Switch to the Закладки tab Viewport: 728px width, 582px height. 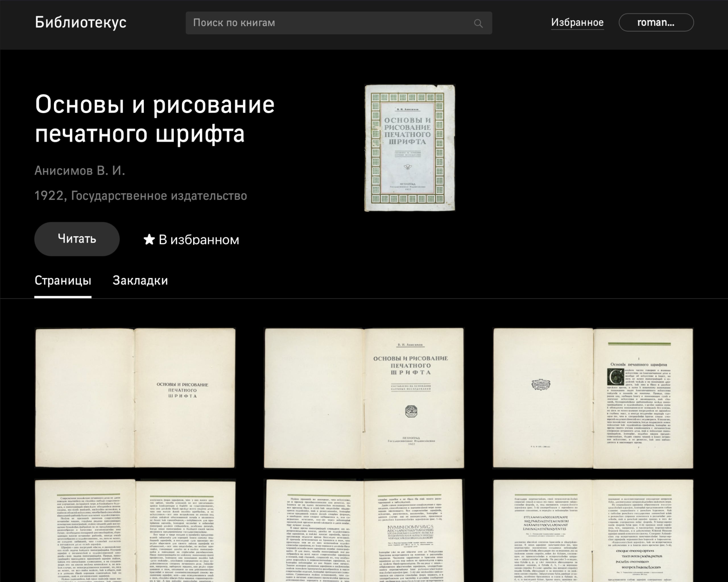coord(140,280)
